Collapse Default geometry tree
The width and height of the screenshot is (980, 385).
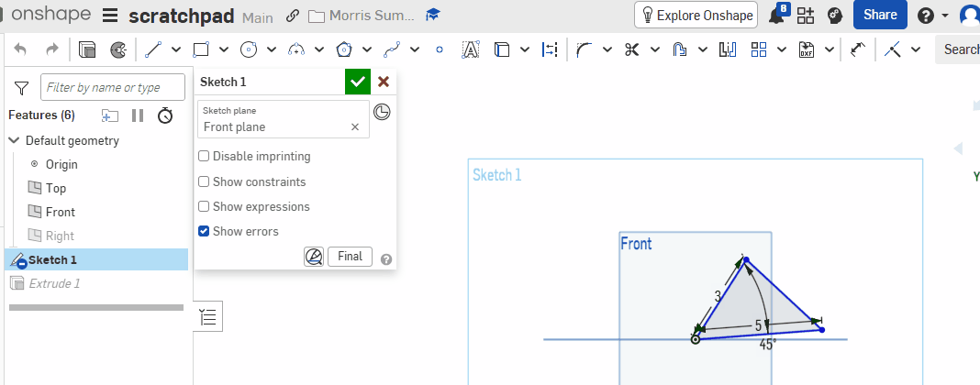(x=15, y=141)
